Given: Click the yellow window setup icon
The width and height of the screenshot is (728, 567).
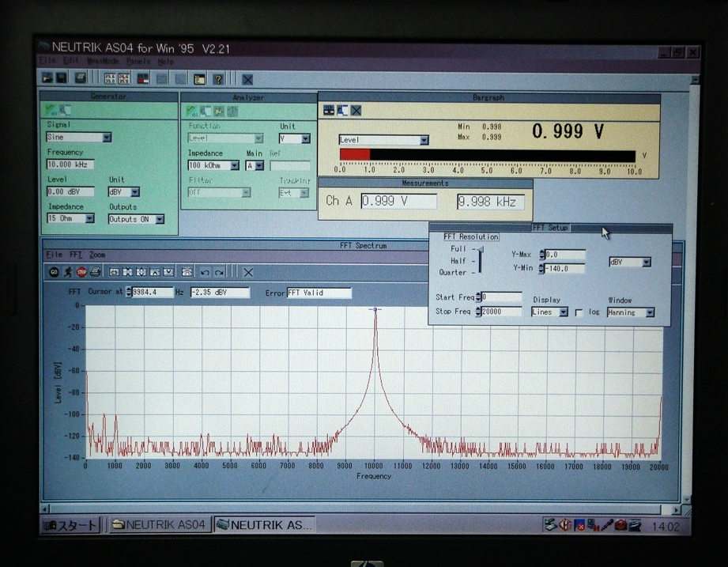Looking at the screenshot, I should (200, 79).
